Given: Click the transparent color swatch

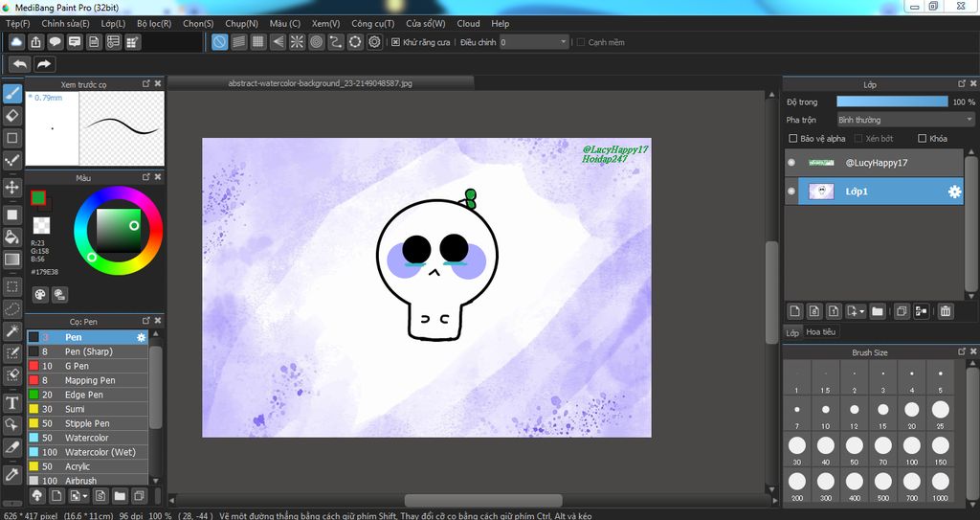Looking at the screenshot, I should (x=41, y=225).
